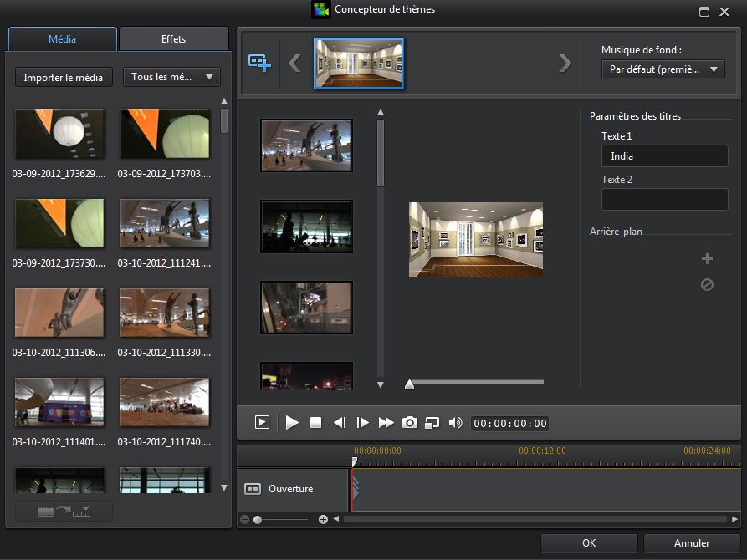Viewport: 747px width, 560px height.
Task: Click the timeline zoom slider handle
Action: pyautogui.click(x=258, y=520)
